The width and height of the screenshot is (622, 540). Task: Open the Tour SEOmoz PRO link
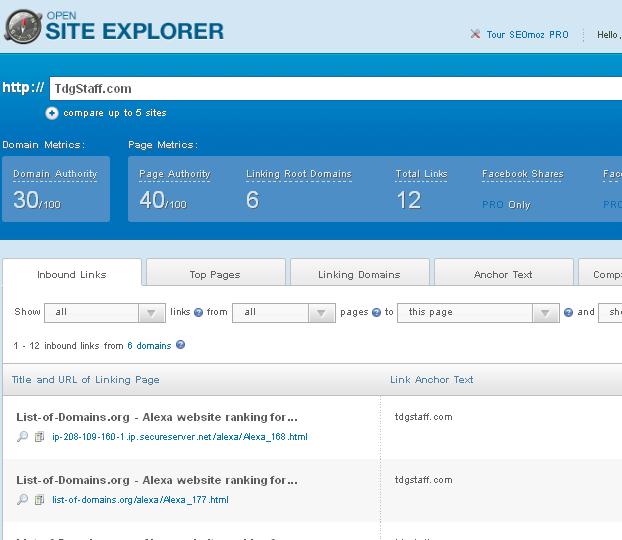click(528, 35)
